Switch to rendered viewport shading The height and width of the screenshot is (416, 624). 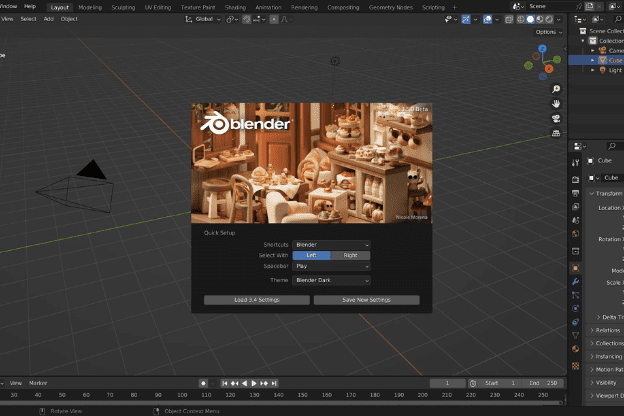(x=549, y=19)
